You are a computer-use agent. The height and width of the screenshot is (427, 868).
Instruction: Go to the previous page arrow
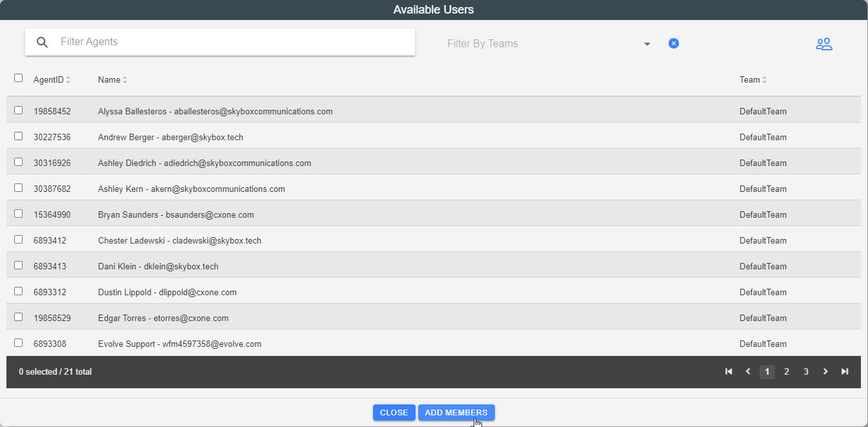tap(748, 371)
